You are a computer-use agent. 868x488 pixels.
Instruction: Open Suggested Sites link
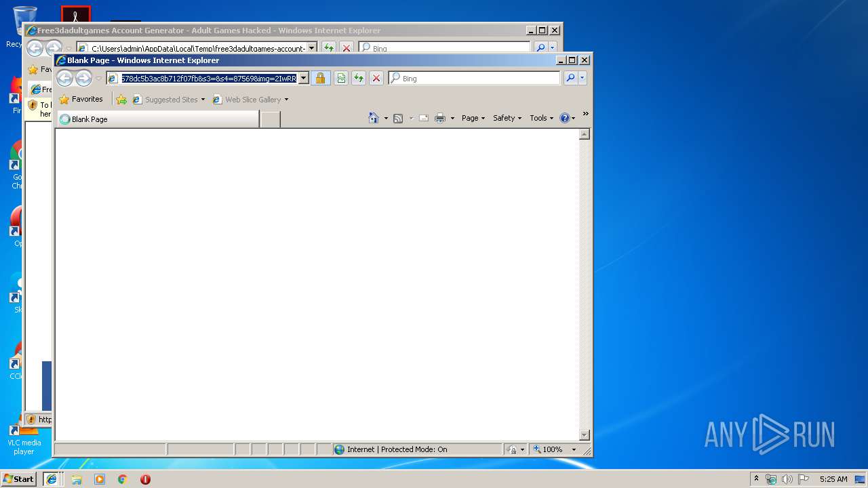pos(169,100)
